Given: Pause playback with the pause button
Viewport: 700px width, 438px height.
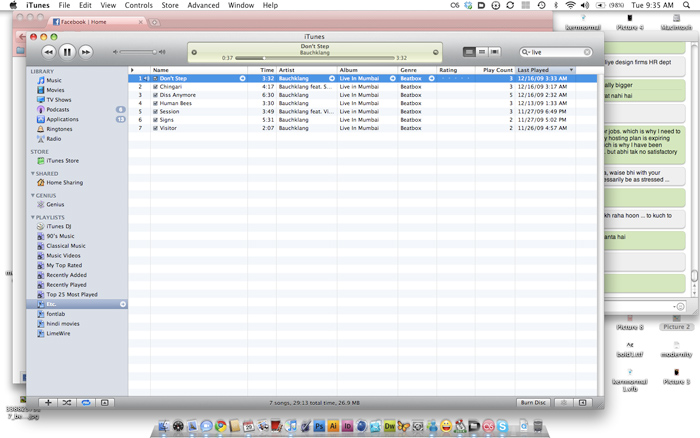Looking at the screenshot, I should point(67,52).
